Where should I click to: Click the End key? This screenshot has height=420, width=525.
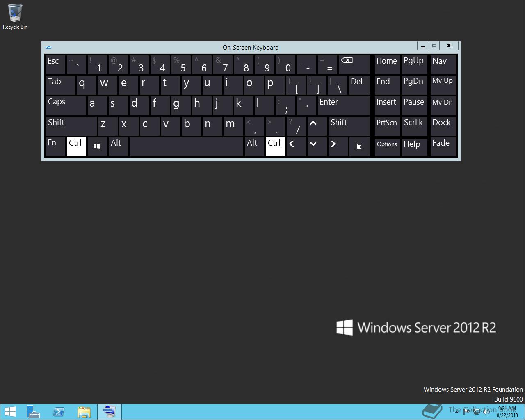click(x=387, y=85)
